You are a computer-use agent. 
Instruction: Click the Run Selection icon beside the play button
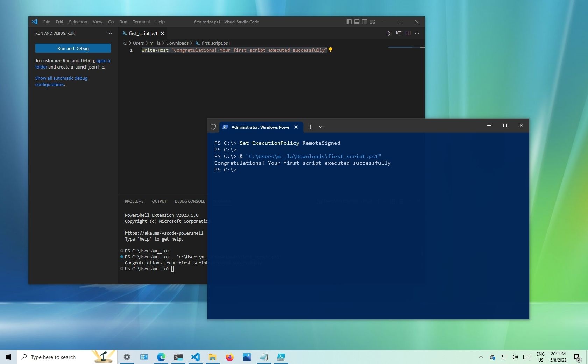(398, 33)
